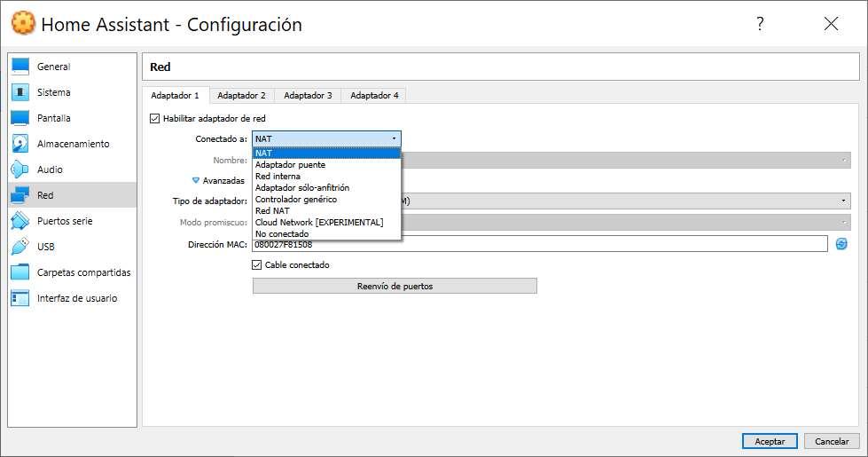Uncheck the Cable conectado checkbox
The height and width of the screenshot is (457, 868).
tap(257, 264)
